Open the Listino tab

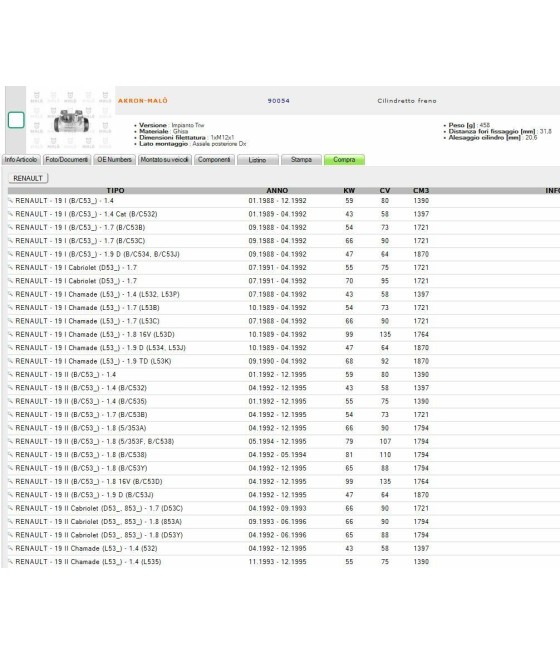coord(257,160)
